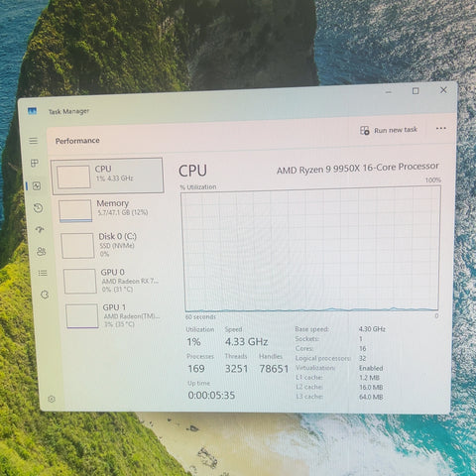Click the AMD Ryzen 9 9950X processor name

tap(358, 168)
